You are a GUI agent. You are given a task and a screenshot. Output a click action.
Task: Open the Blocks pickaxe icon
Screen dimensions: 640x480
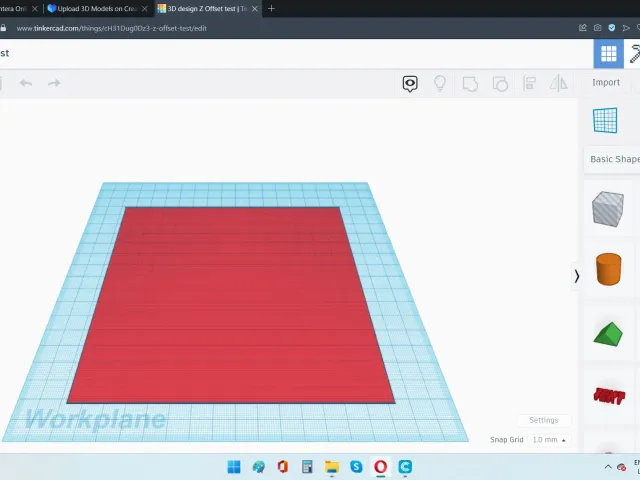coord(634,53)
